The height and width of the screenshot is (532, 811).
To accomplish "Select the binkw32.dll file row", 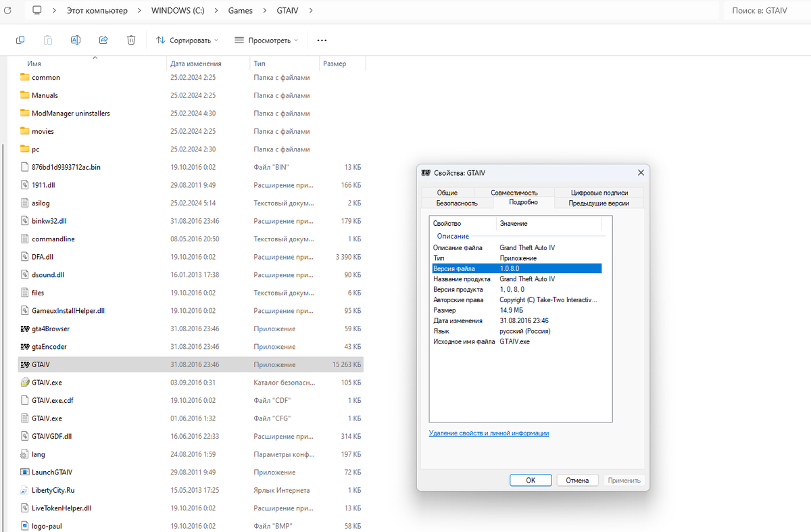I will (191, 221).
